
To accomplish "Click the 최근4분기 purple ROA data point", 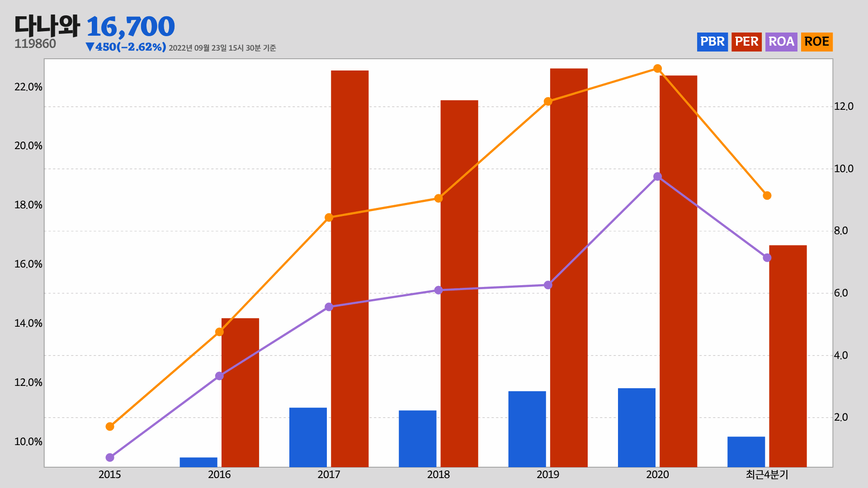I will [767, 258].
